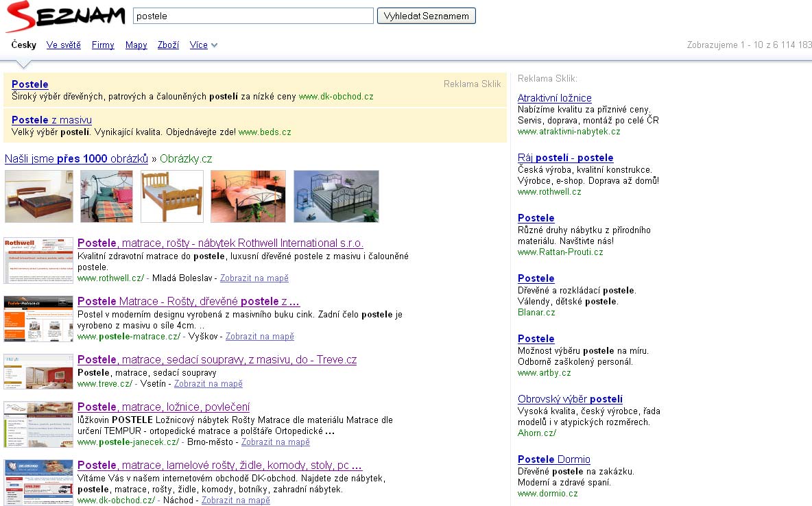Open the Mapy tab
Screen dimensions: 812x506
tap(136, 45)
